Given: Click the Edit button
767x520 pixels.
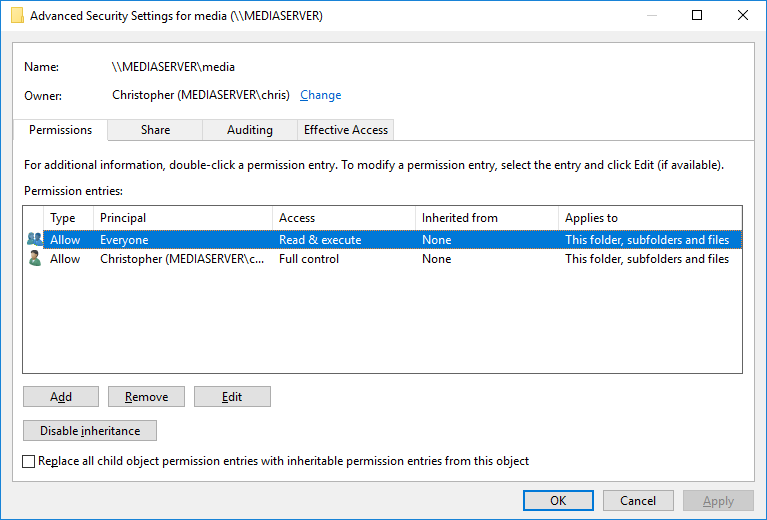Looking at the screenshot, I should [x=232, y=397].
